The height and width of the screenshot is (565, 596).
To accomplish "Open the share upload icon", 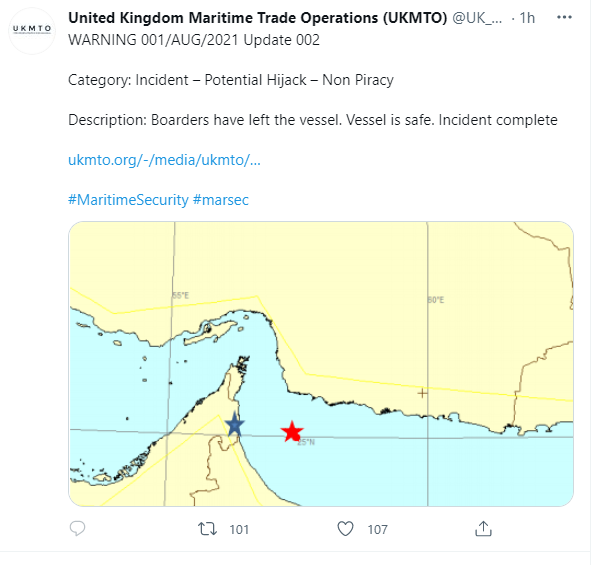I will (483, 528).
